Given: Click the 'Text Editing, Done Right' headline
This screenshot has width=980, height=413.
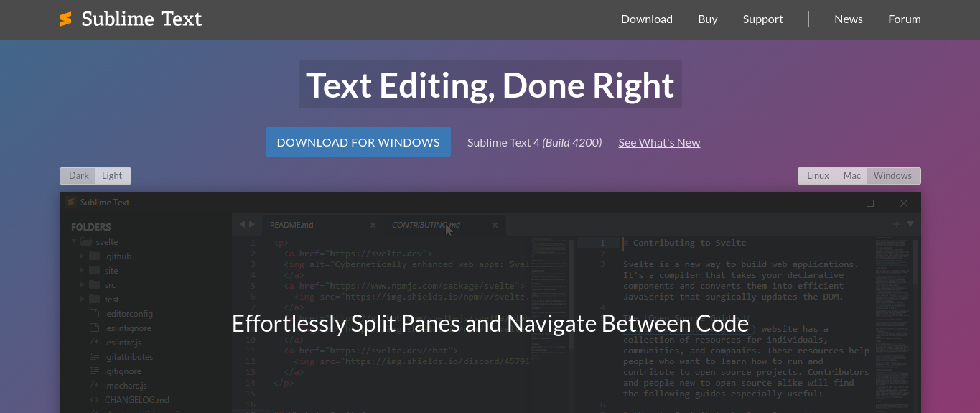Looking at the screenshot, I should point(490,85).
